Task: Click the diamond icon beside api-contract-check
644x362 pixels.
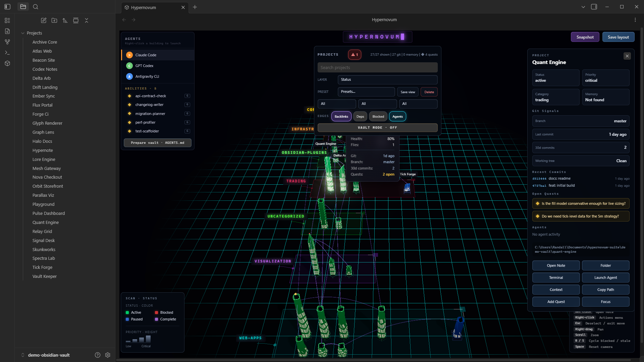Action: (x=129, y=96)
